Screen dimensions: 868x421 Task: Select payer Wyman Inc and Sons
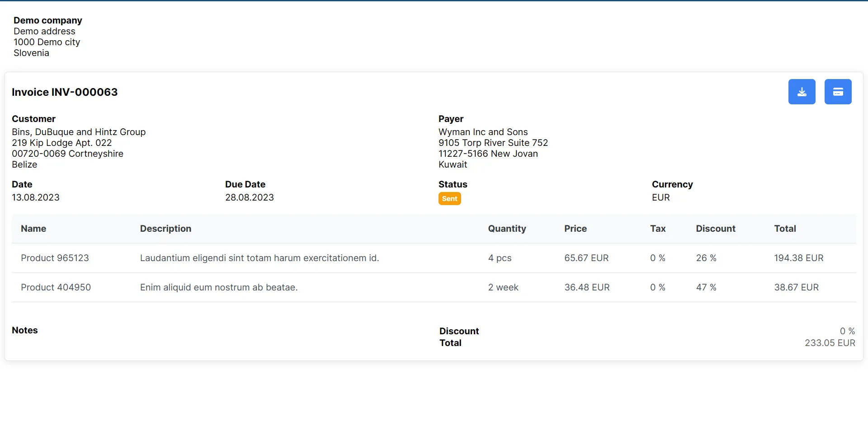[x=483, y=131]
